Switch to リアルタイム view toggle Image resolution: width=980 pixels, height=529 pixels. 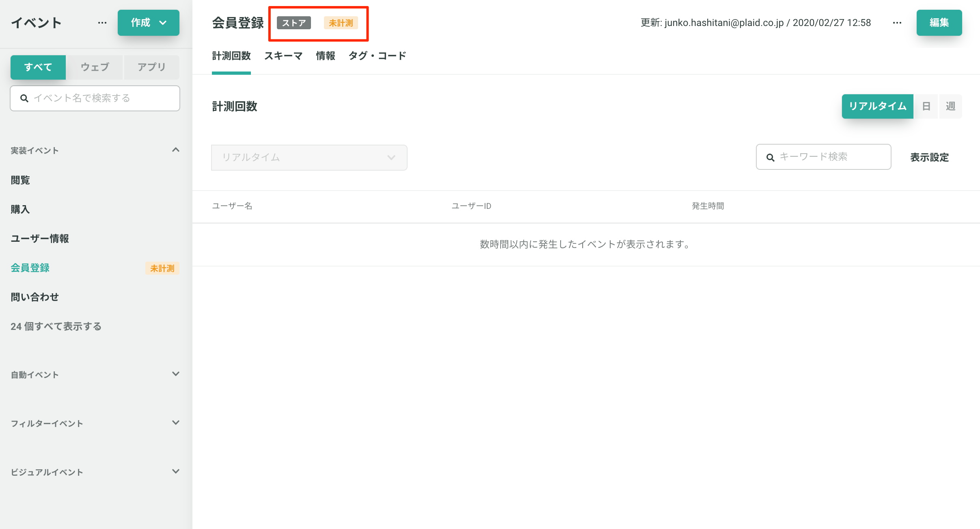[878, 106]
